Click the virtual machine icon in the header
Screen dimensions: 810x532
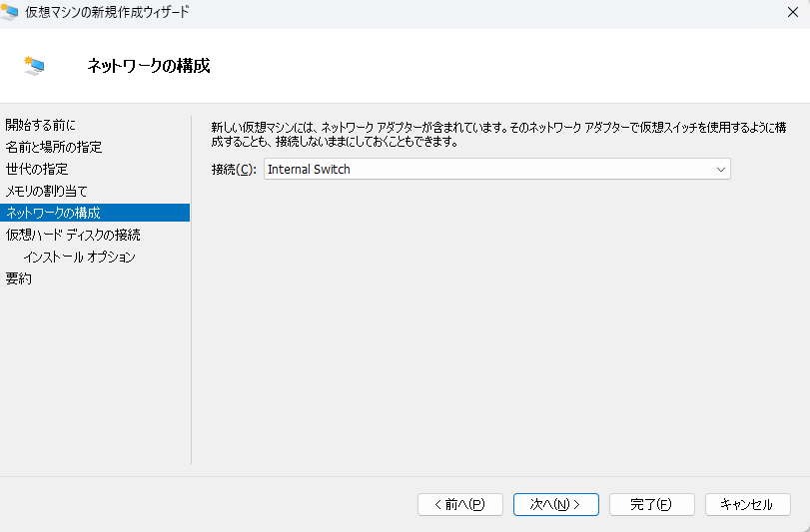(35, 66)
